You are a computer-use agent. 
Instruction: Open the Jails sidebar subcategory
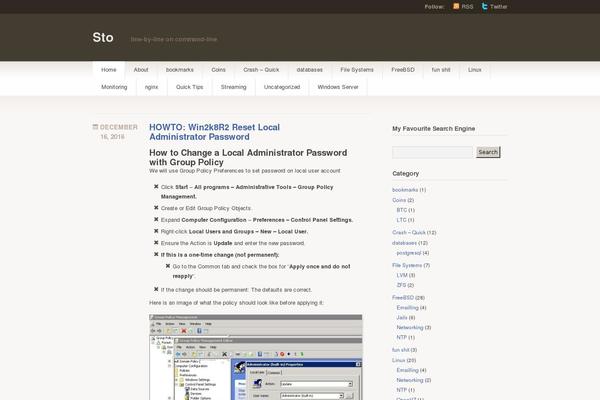(402, 318)
